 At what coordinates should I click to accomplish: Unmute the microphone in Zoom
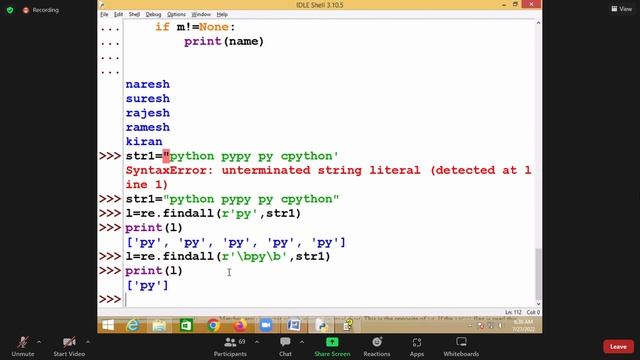pyautogui.click(x=23, y=346)
